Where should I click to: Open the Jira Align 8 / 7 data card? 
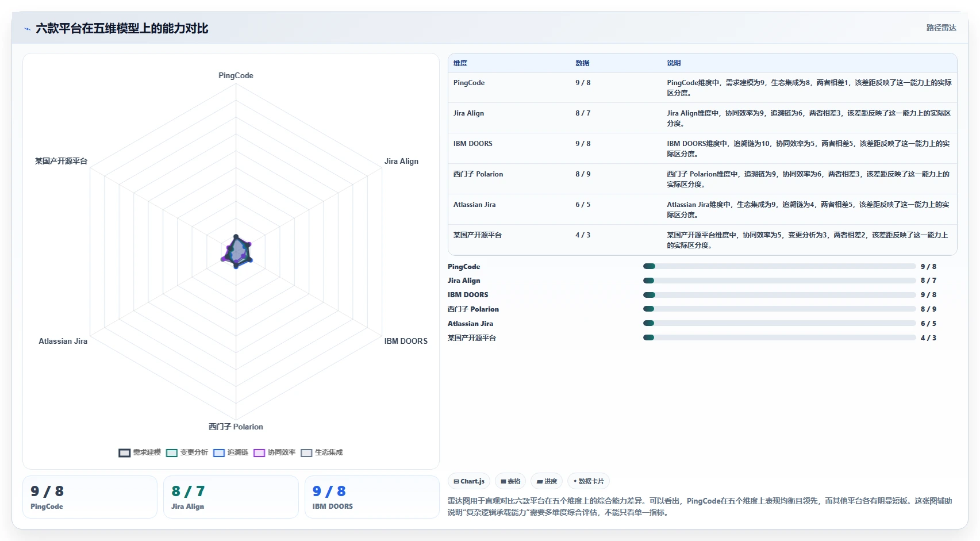coord(230,497)
